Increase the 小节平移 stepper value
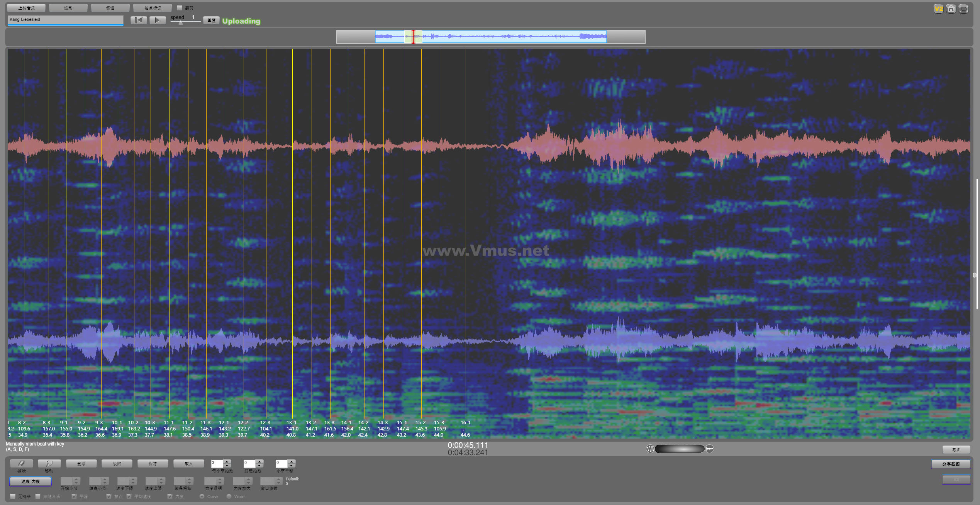 (x=292, y=461)
